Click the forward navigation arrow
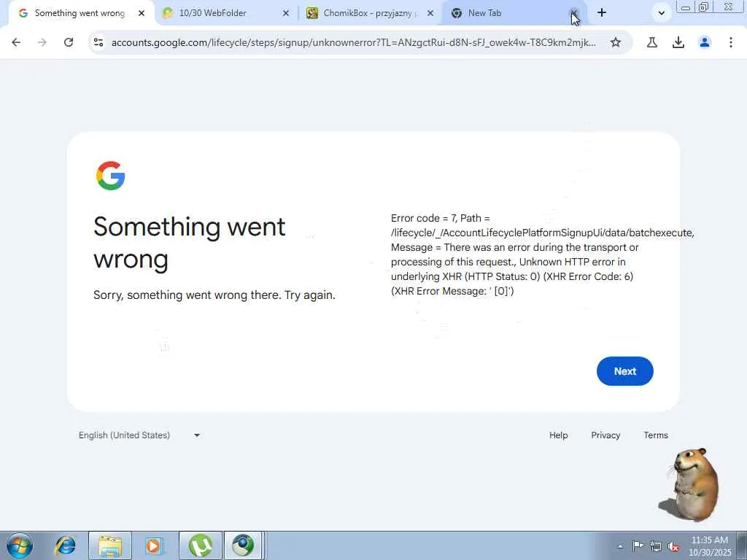 point(42,42)
